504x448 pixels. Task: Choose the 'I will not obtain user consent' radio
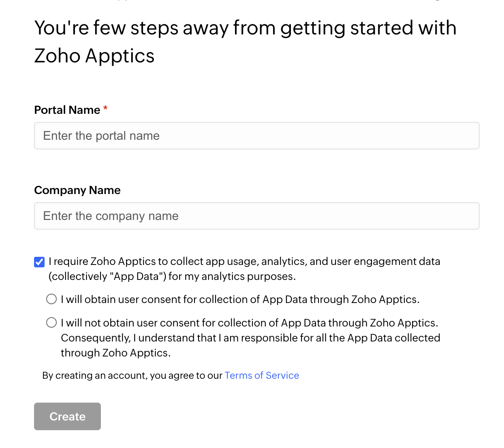click(x=51, y=323)
